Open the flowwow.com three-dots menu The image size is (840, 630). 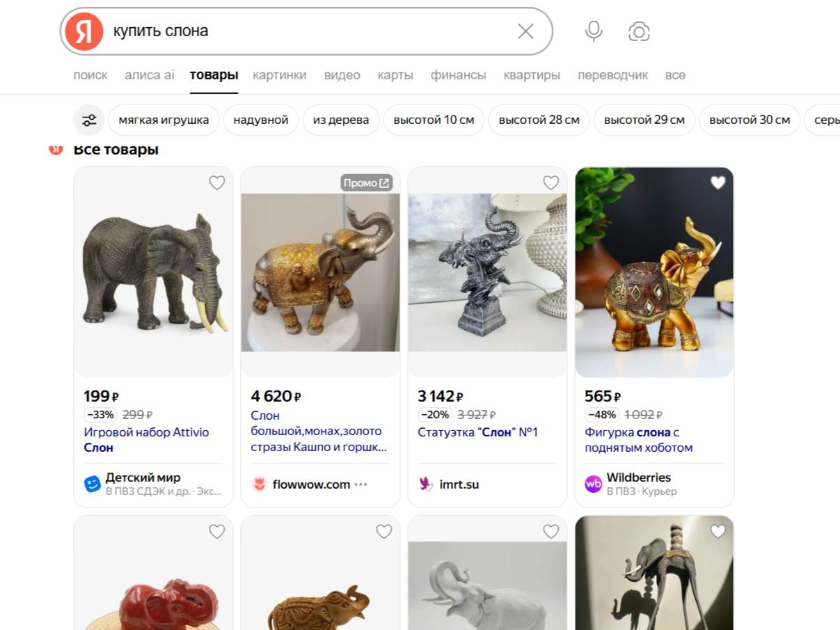pos(360,485)
